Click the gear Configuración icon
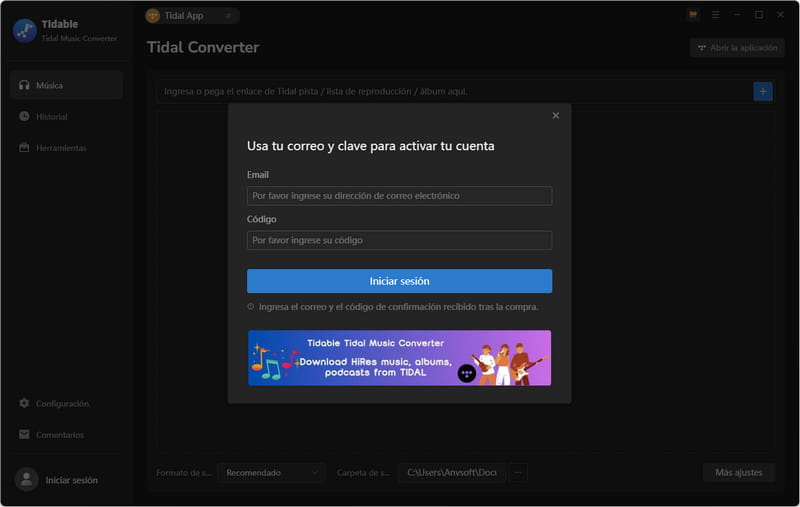The height and width of the screenshot is (507, 800). pyautogui.click(x=24, y=403)
